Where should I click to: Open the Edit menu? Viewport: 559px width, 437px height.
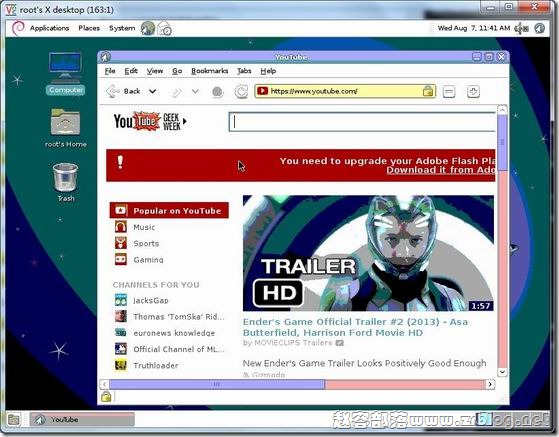pyautogui.click(x=131, y=71)
